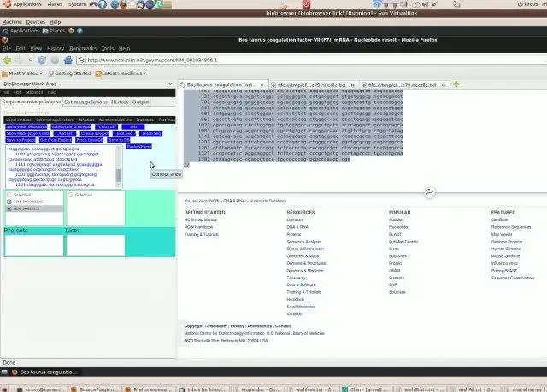Screen dimensions: 547x392
Task: Click the Firefox forward arrow button
Action: click(x=19, y=61)
